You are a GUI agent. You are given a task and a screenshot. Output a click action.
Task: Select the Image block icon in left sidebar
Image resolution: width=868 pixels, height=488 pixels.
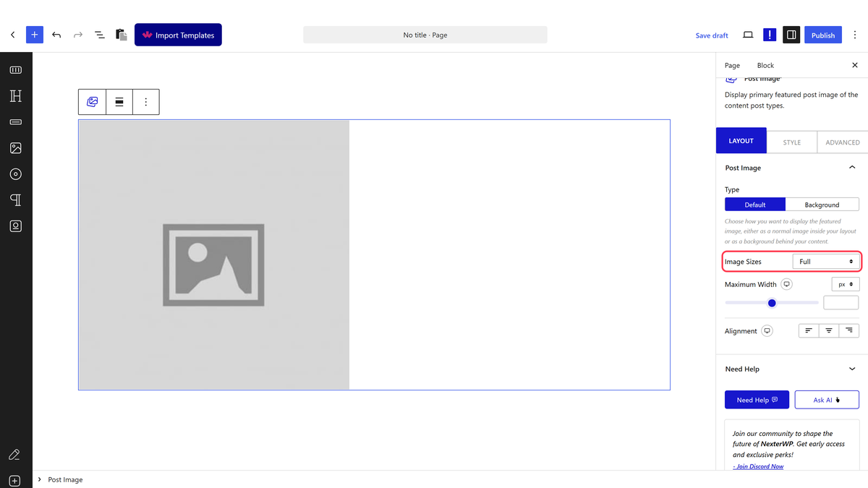click(16, 148)
